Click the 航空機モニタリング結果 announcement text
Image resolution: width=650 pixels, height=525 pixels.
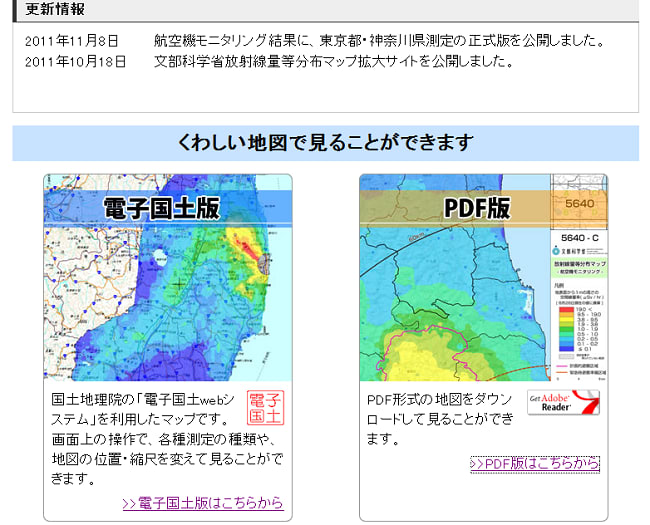[380, 41]
